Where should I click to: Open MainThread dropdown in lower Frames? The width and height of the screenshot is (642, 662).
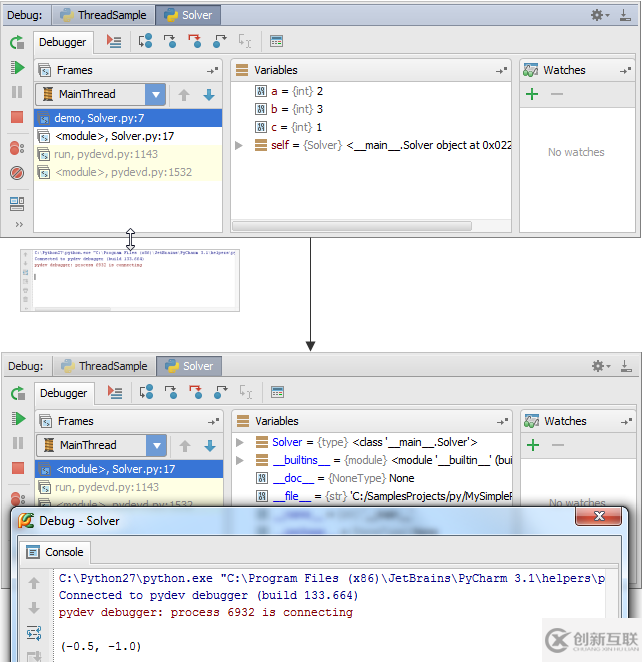tap(157, 445)
